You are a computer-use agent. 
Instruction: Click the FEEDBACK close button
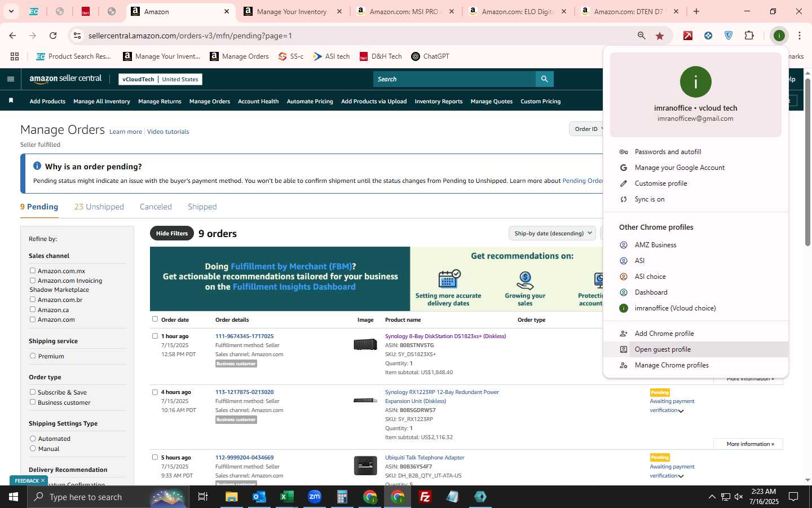43,480
